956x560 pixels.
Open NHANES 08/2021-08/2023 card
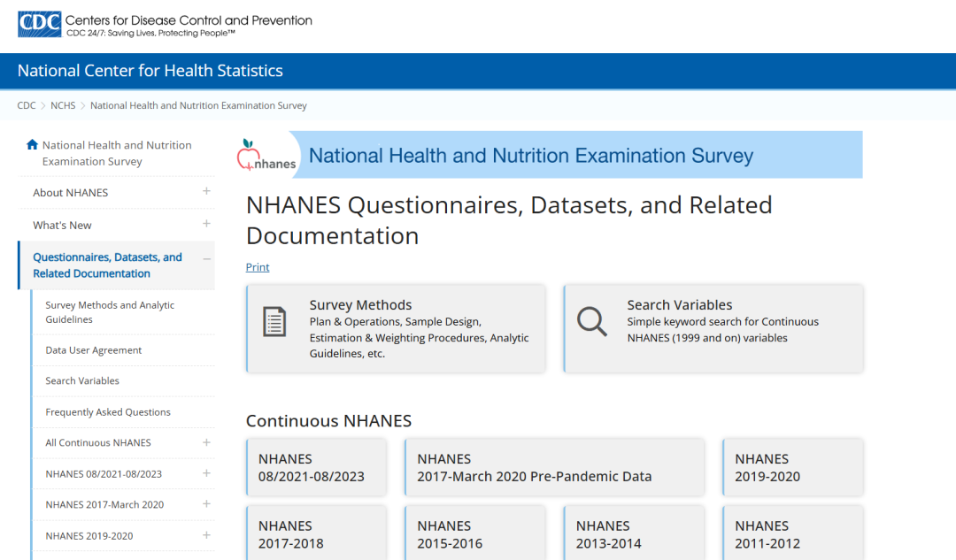[x=316, y=467]
